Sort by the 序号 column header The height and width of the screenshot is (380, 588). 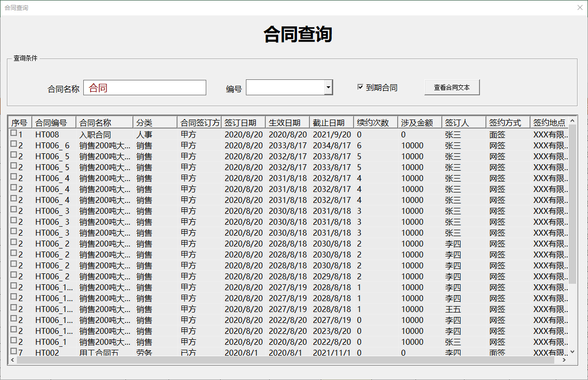click(20, 123)
